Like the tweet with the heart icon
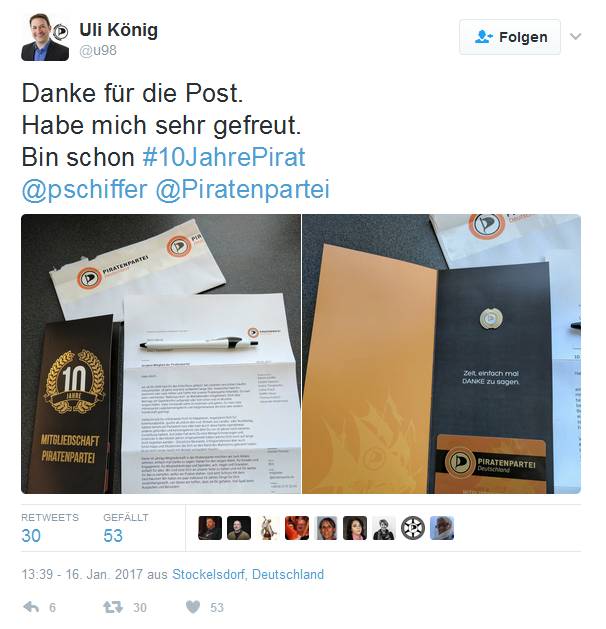 193,607
